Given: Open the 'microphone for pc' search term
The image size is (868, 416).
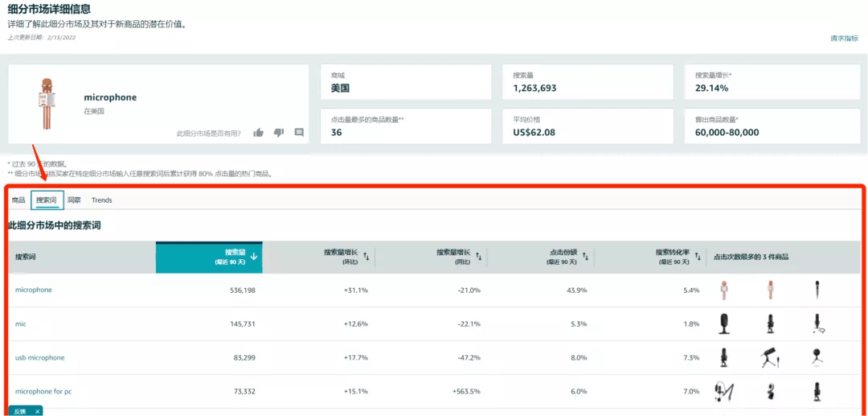Looking at the screenshot, I should coord(43,391).
